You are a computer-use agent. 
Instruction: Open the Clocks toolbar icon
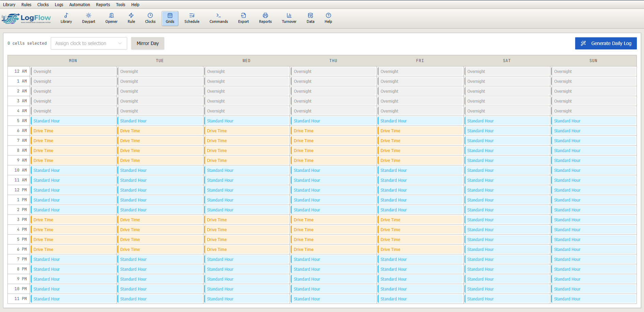[x=150, y=18]
